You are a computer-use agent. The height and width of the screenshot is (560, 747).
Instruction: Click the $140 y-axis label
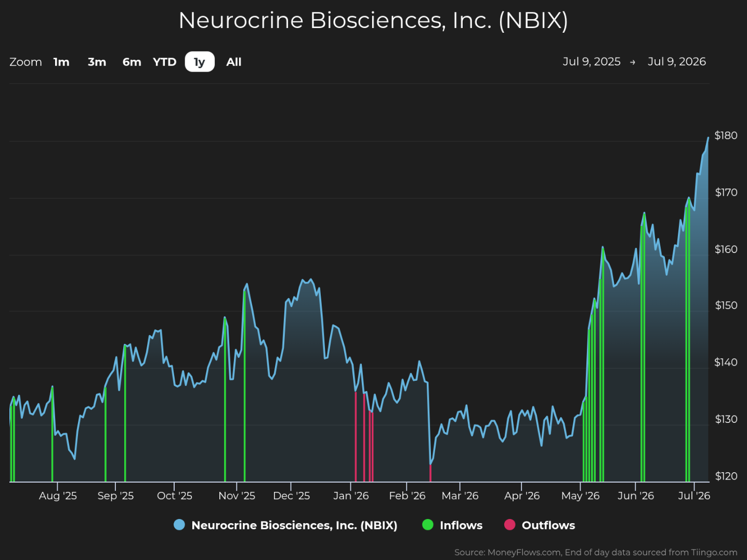726,363
